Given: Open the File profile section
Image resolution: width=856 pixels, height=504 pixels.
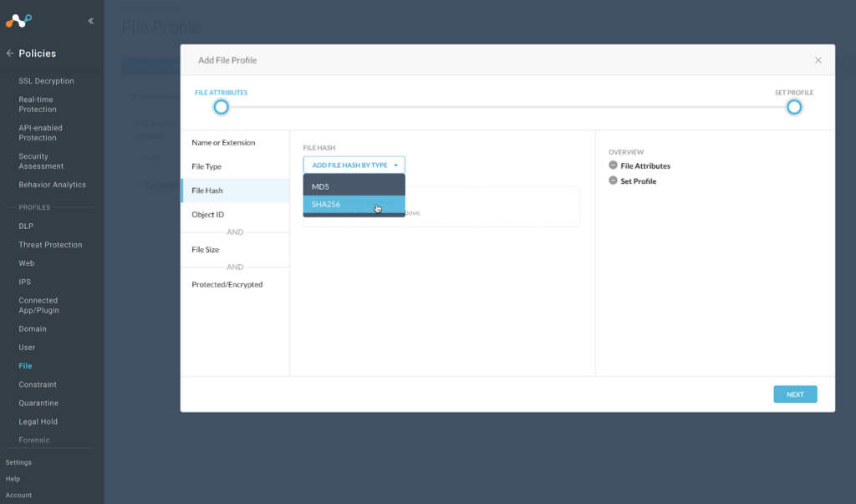Looking at the screenshot, I should (x=25, y=366).
